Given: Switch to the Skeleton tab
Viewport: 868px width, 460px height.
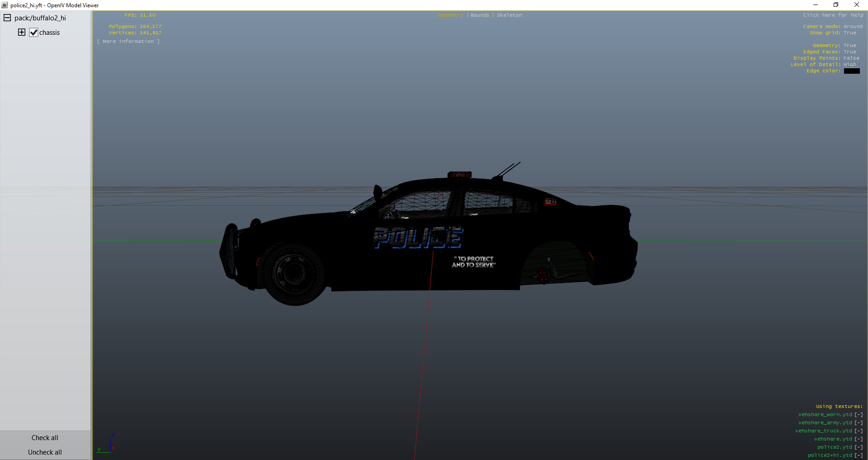Looking at the screenshot, I should (x=509, y=15).
